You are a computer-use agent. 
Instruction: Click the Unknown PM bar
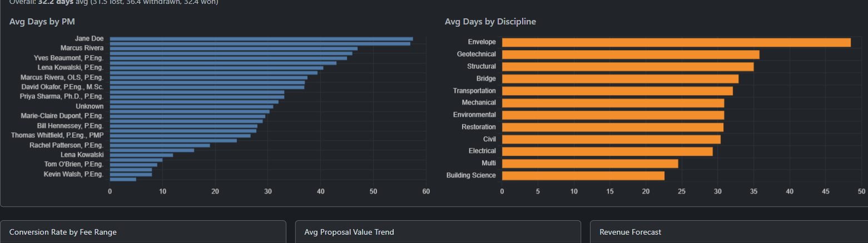pos(191,106)
